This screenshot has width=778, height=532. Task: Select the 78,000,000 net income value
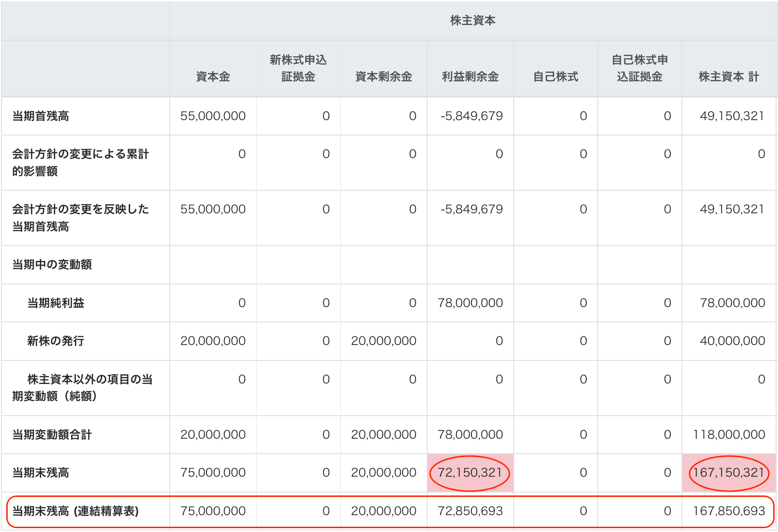click(x=471, y=303)
